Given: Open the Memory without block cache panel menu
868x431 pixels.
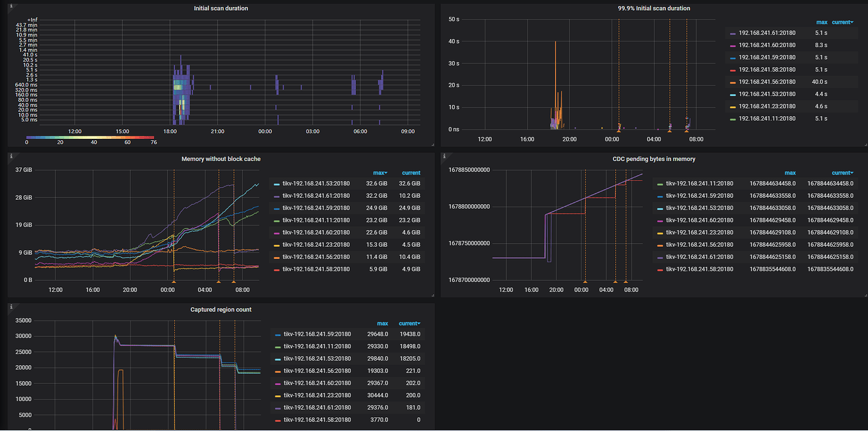Looking at the screenshot, I should (x=221, y=159).
